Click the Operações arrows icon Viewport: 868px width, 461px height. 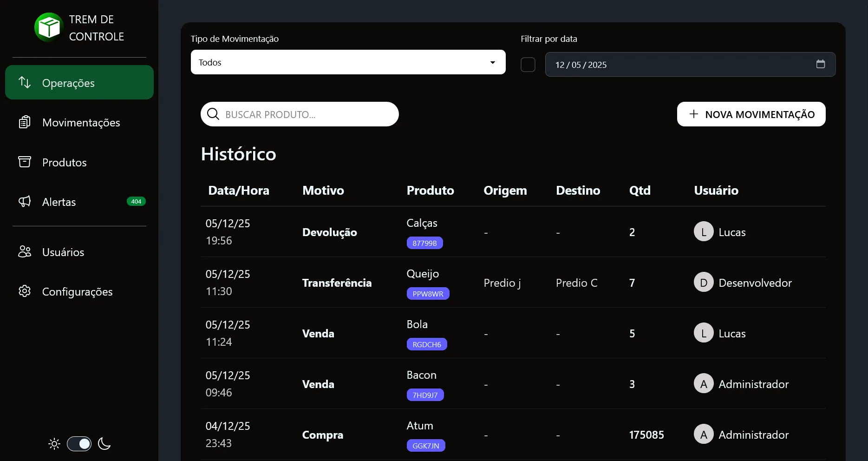tap(25, 83)
